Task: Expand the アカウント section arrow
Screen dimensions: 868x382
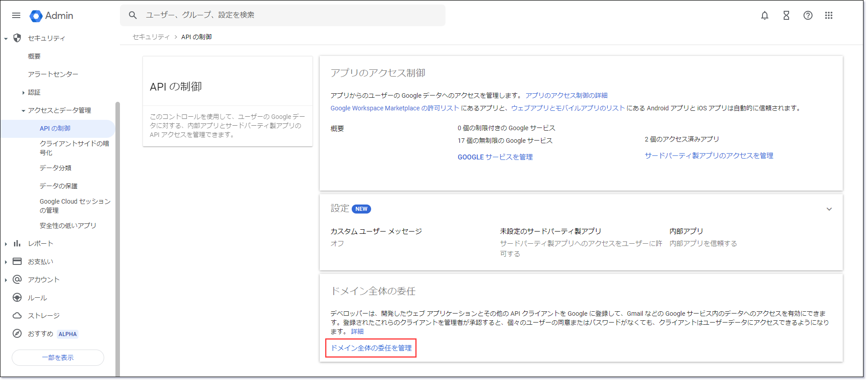Action: pyautogui.click(x=6, y=280)
